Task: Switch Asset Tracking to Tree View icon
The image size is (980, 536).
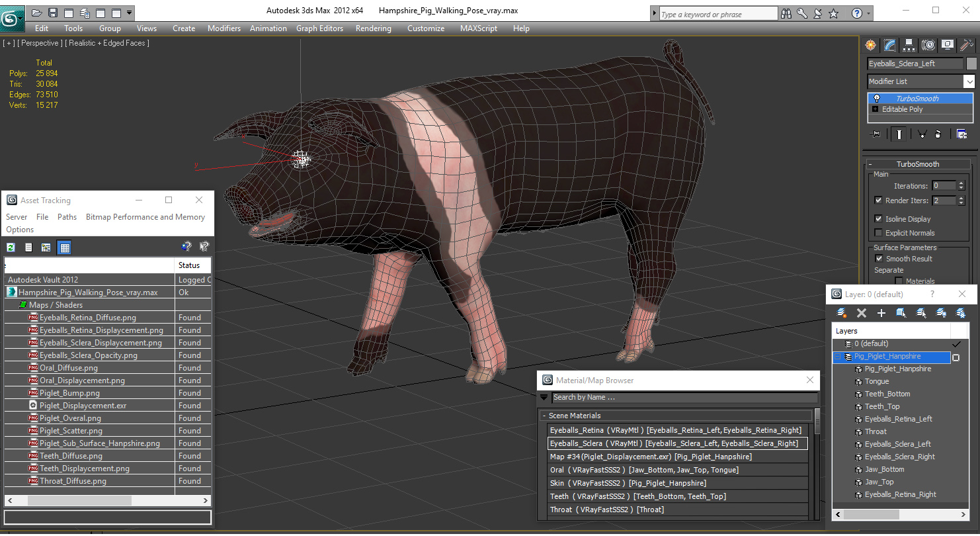Action: (x=46, y=247)
